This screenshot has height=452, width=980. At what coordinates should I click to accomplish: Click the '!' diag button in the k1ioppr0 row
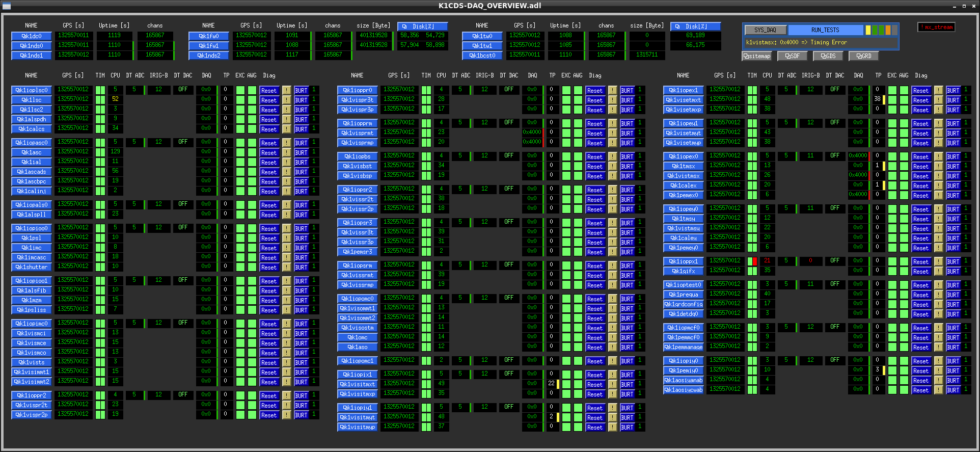[x=613, y=90]
